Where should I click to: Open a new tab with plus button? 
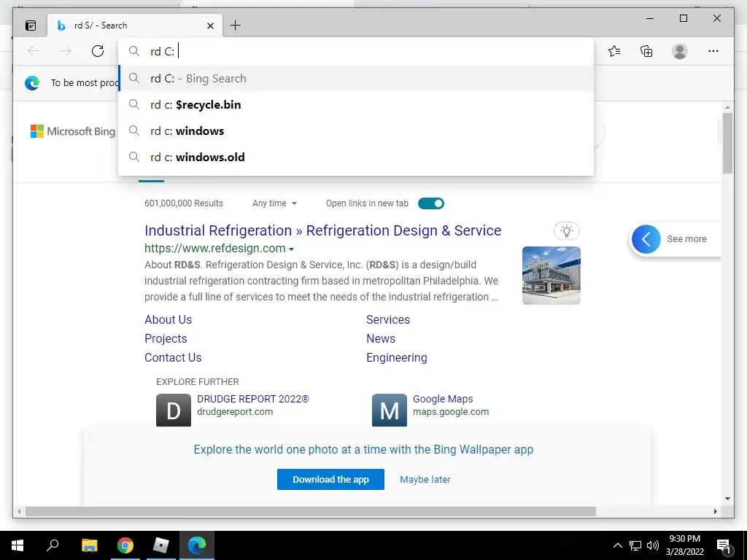236,26
